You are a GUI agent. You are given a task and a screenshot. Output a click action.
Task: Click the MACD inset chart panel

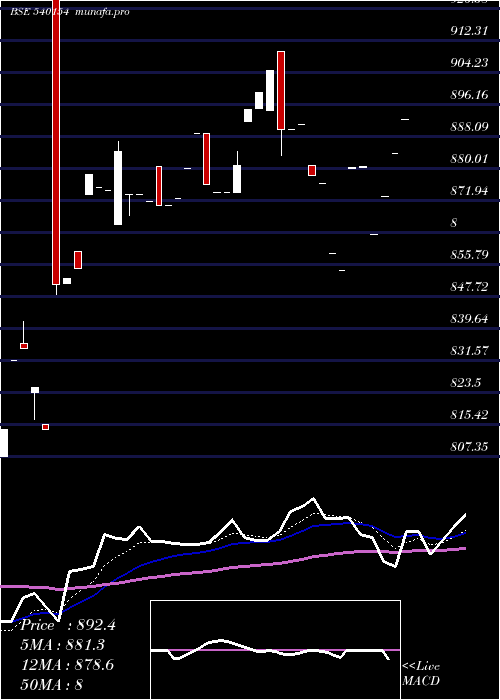(275, 650)
